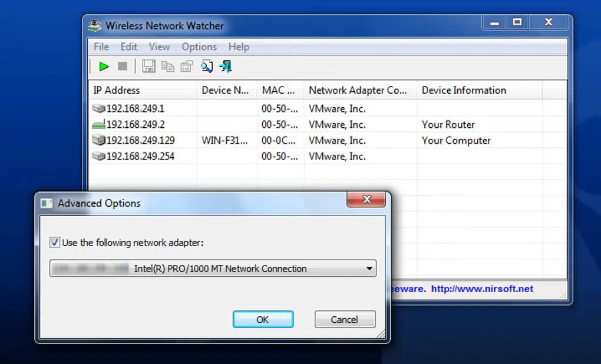Click VMware, Inc. in the 192.168.249.2 row
This screenshot has width=601, height=364.
point(337,124)
